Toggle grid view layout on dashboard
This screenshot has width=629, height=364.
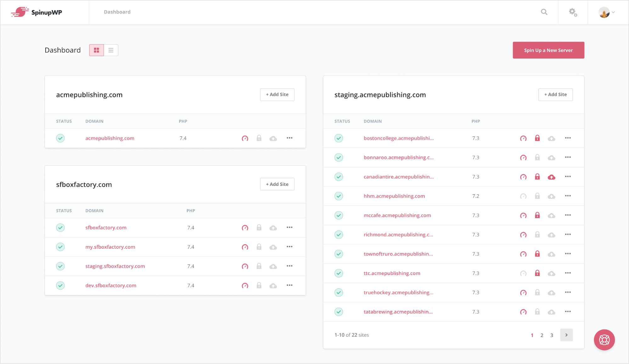pyautogui.click(x=97, y=50)
